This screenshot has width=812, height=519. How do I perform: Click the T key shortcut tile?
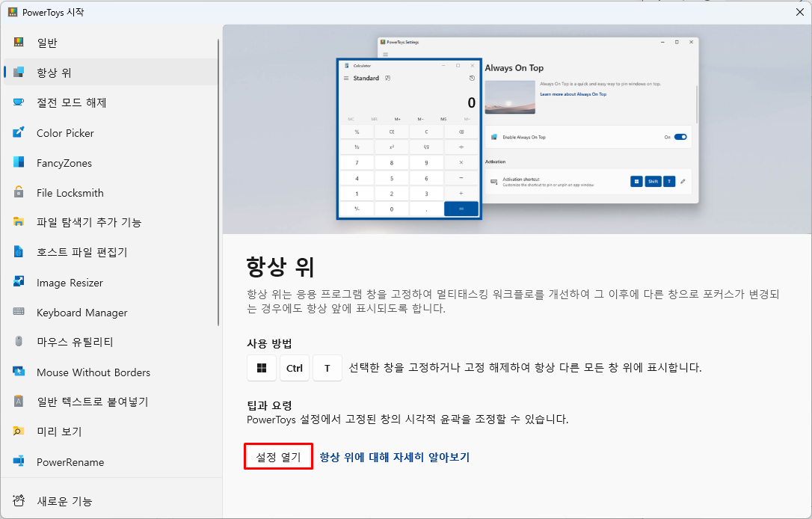(327, 368)
